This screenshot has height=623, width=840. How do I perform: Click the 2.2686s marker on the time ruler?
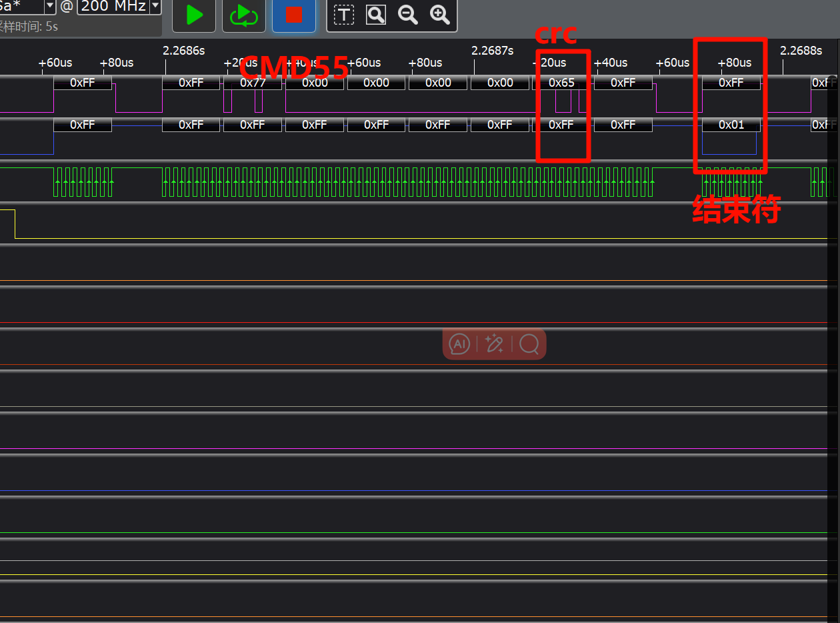(184, 51)
